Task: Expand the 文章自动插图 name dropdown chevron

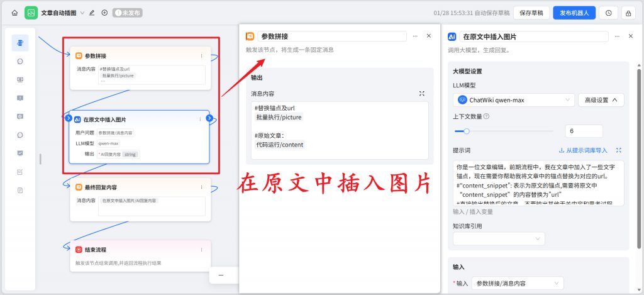Action: [x=82, y=13]
